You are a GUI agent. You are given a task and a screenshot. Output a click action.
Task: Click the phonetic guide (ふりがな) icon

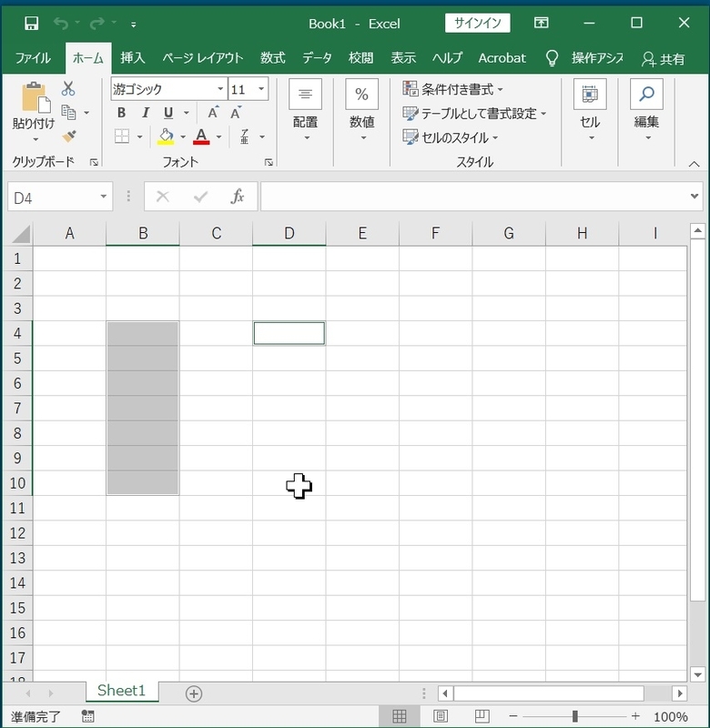tap(244, 136)
